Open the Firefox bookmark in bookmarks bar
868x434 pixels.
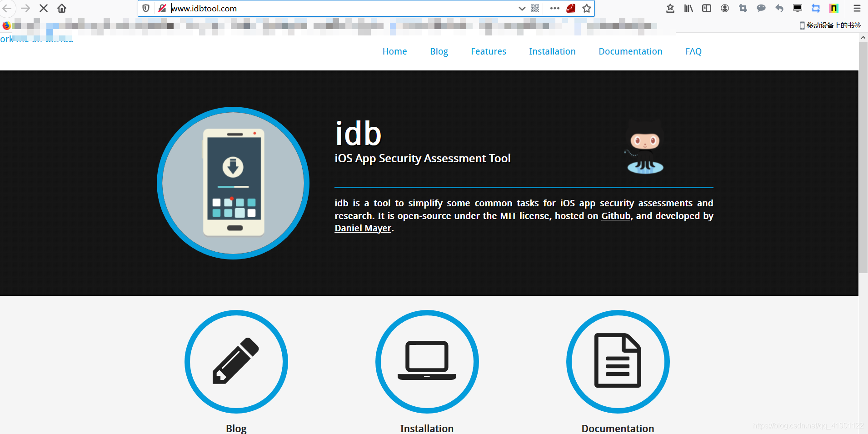(6, 25)
